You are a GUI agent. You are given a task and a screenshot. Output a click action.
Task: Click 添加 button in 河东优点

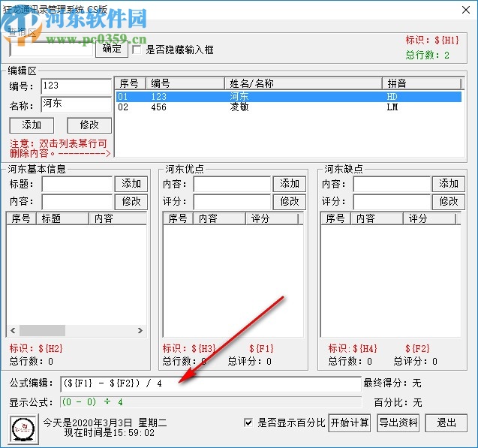(x=290, y=184)
